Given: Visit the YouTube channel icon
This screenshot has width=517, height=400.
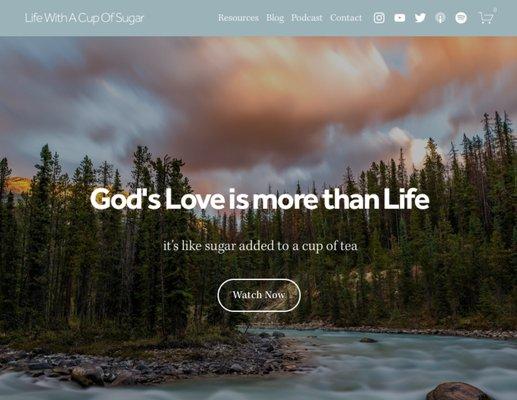Looking at the screenshot, I should [x=400, y=18].
